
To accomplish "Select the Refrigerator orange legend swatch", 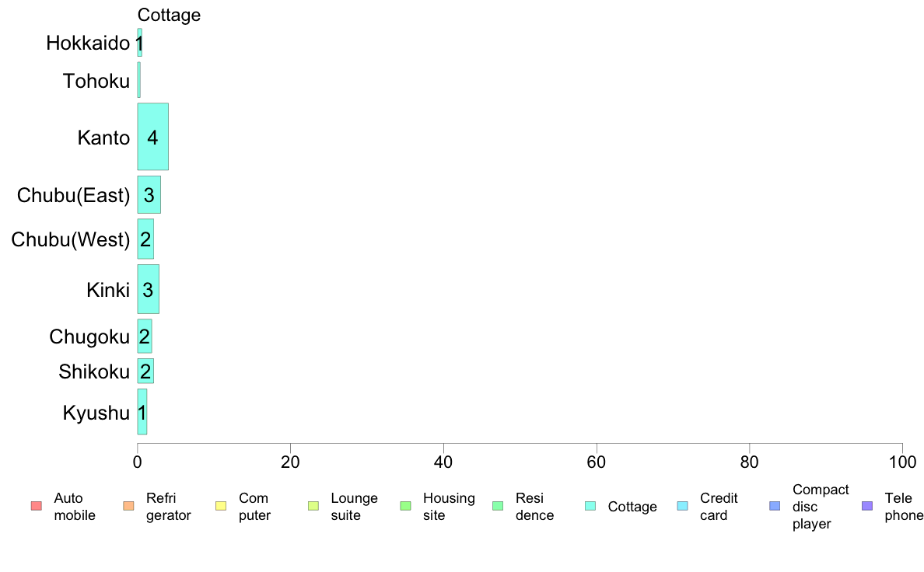I will pyautogui.click(x=128, y=506).
